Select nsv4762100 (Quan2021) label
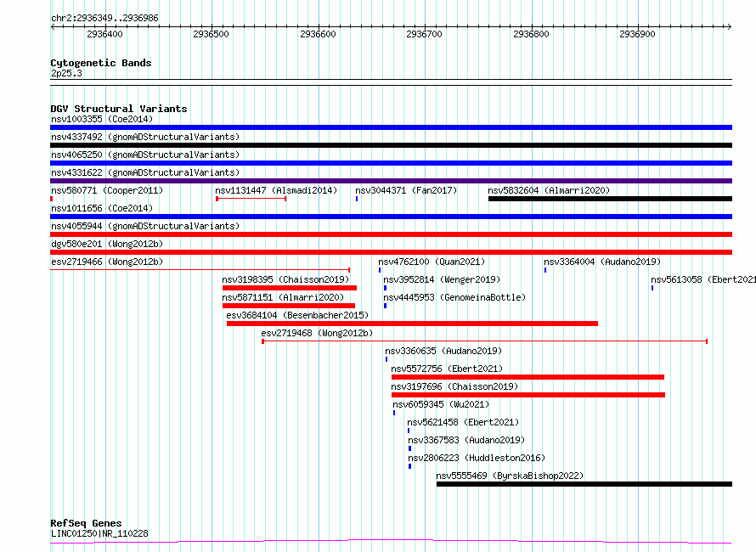This screenshot has height=552, width=756. pos(432,262)
